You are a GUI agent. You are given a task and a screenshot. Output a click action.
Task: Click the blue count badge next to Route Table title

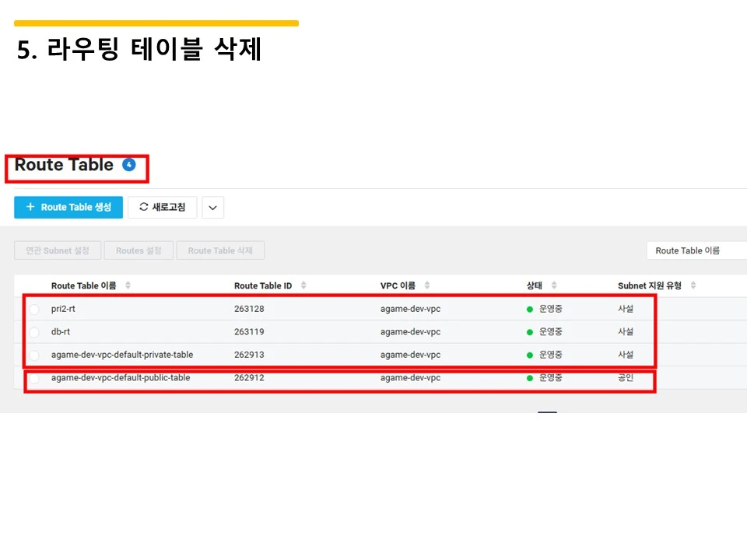click(x=128, y=164)
